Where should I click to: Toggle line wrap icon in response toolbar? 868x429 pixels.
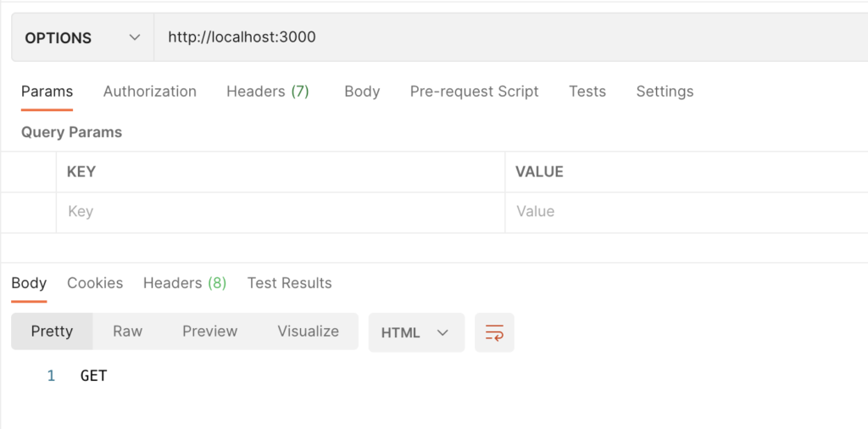pos(494,332)
